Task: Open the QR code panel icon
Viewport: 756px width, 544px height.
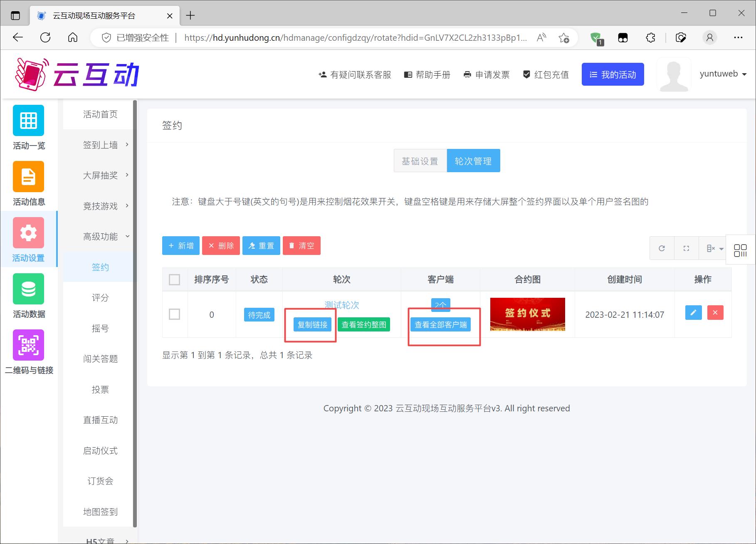Action: (740, 250)
